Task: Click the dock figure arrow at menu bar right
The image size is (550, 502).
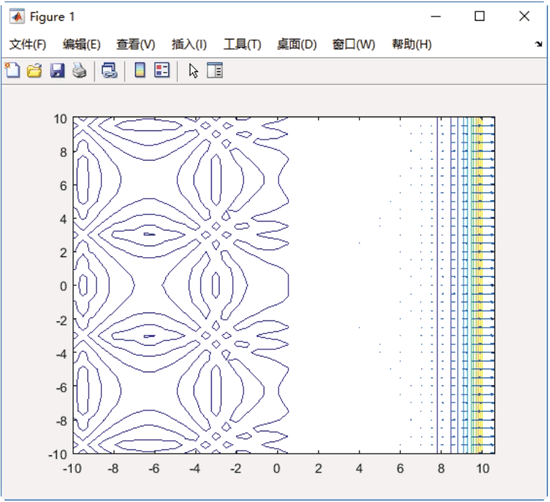Action: pyautogui.click(x=539, y=44)
